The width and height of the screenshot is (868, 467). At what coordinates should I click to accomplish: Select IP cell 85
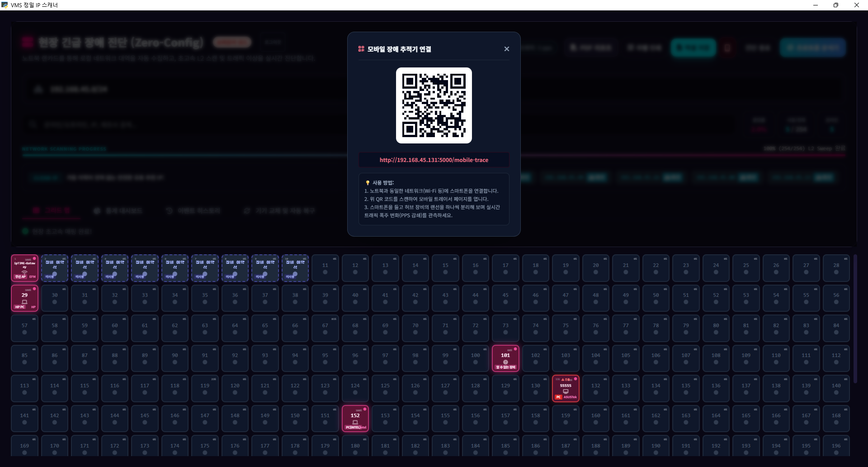24,358
